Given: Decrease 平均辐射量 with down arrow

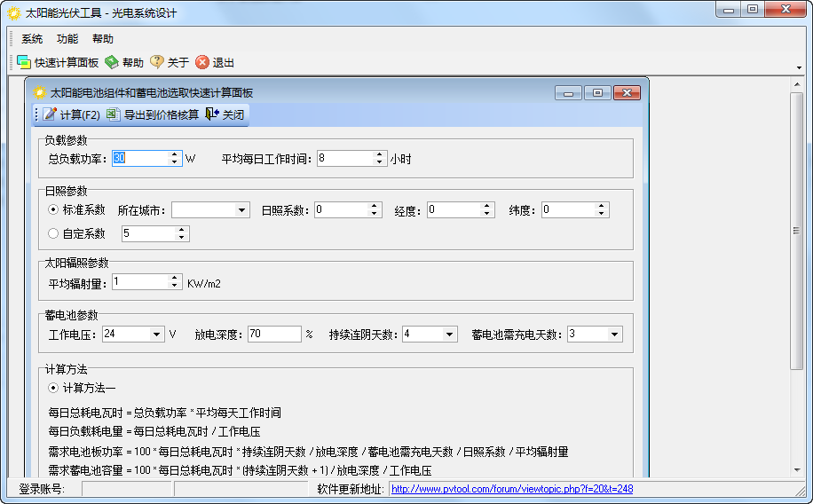Looking at the screenshot, I should coord(175,285).
